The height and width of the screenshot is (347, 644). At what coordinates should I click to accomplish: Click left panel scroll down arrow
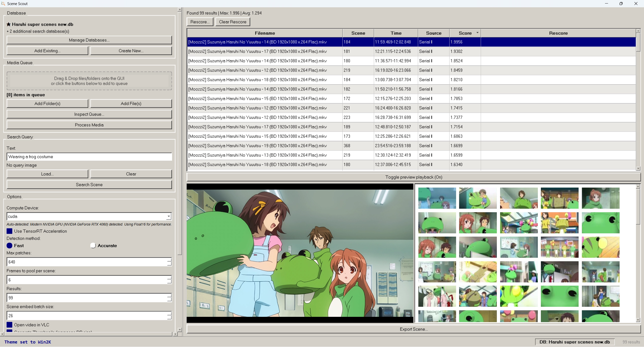[x=180, y=329]
